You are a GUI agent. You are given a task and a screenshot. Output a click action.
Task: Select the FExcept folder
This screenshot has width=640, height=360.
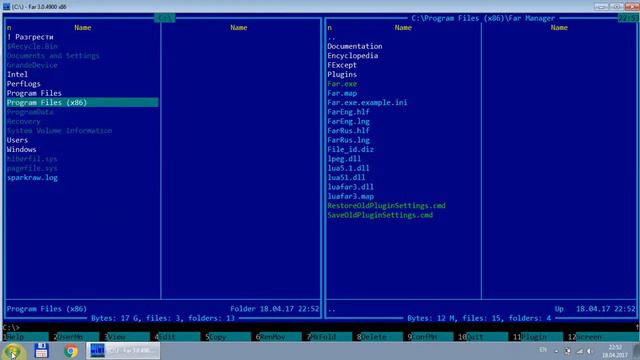[342, 65]
